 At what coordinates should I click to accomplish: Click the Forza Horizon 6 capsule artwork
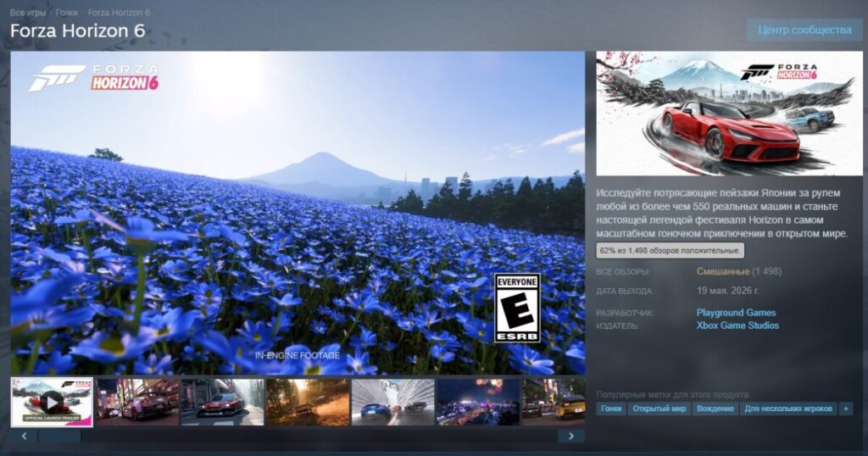[x=729, y=114]
